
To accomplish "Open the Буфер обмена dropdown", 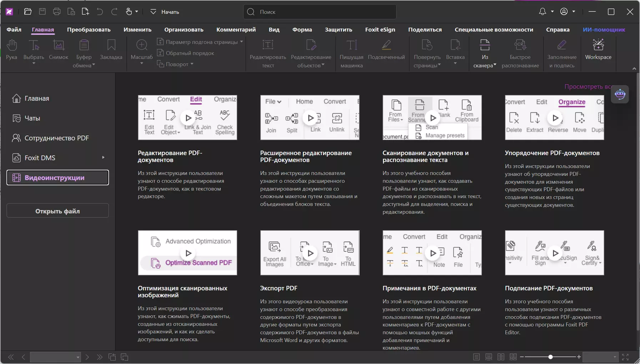I will click(94, 65).
